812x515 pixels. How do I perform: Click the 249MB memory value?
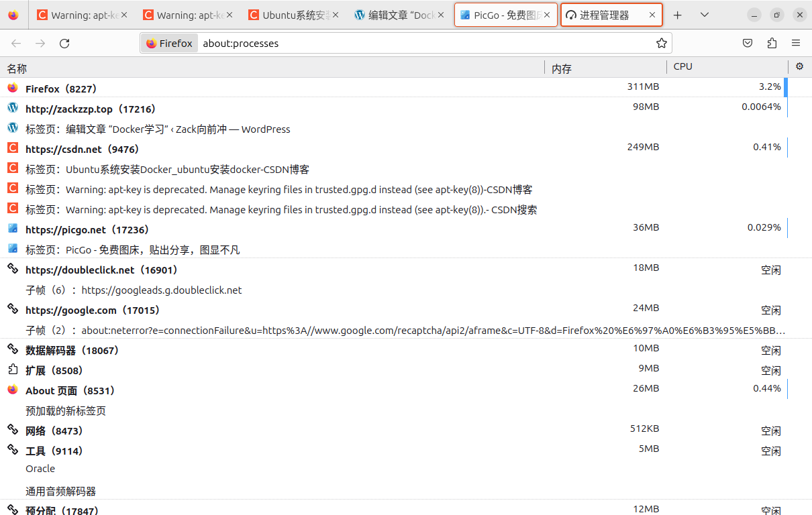[643, 147]
